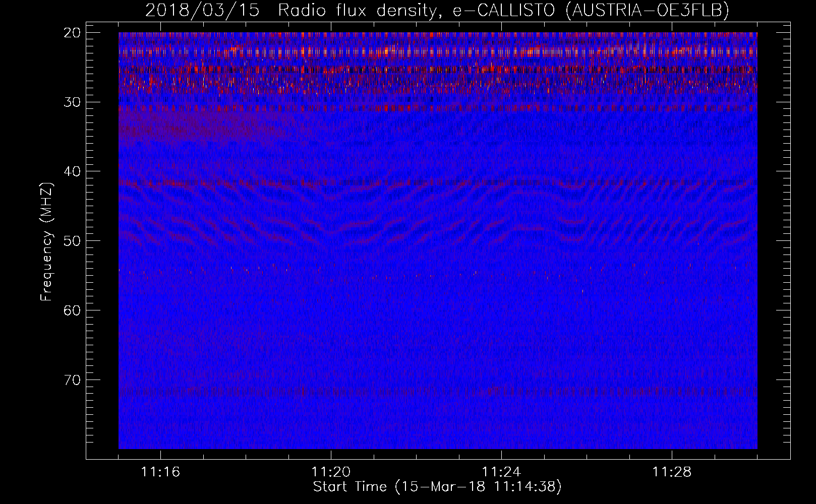Click the 11:24 time tick label
This screenshot has height=504, width=816.
501,472
